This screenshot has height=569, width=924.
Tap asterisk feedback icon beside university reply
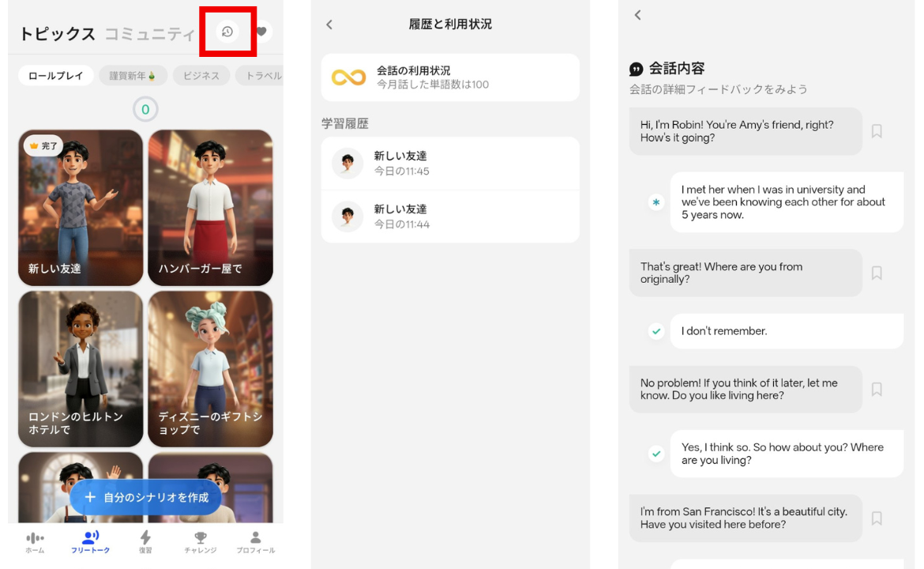(x=655, y=202)
